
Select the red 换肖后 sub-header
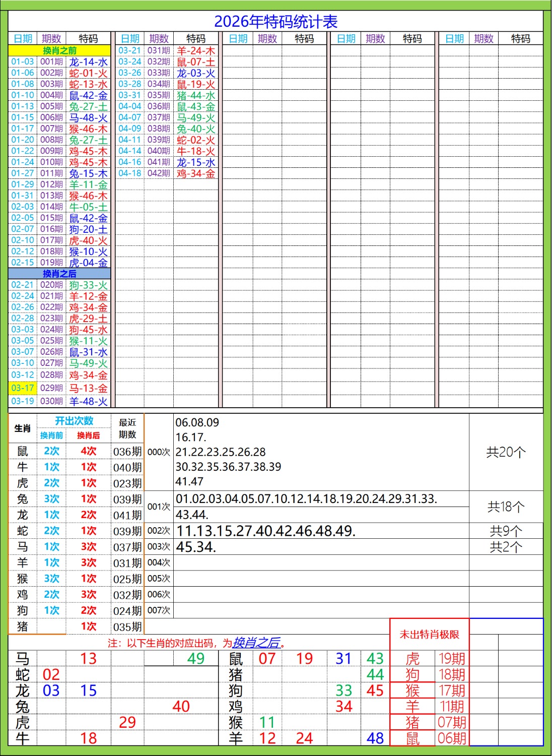point(88,435)
